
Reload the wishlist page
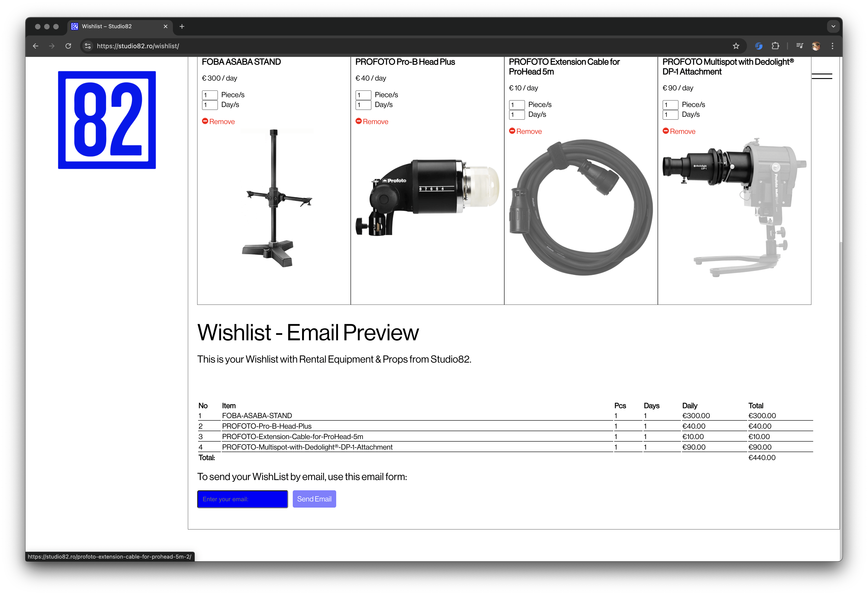68,46
